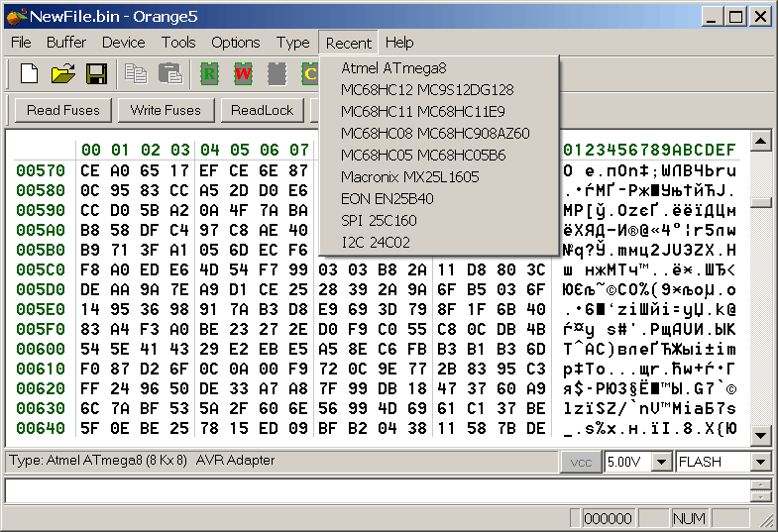Click the first byte CE in row 00570
The width and height of the screenshot is (778, 532).
[x=90, y=170]
